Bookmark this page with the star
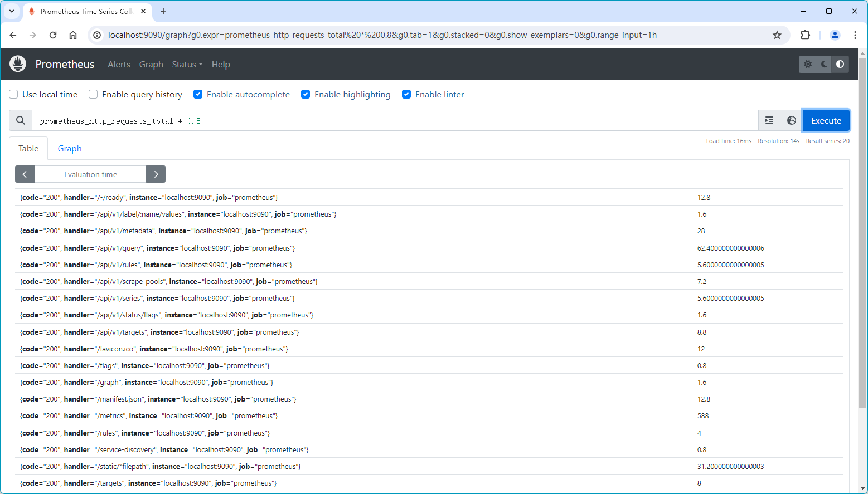Screen dimensions: 868x494 click(x=777, y=35)
